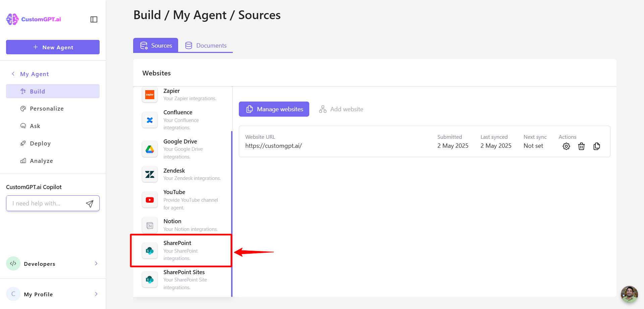The height and width of the screenshot is (309, 644).
Task: Click the Ask chat bubble icon
Action: 23,126
